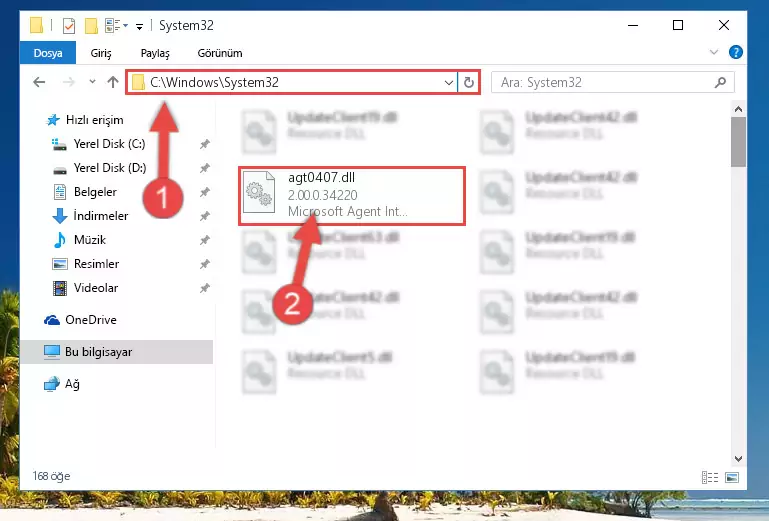Click the 168 öğe item count text
Image resolution: width=769 pixels, height=521 pixels.
51,476
